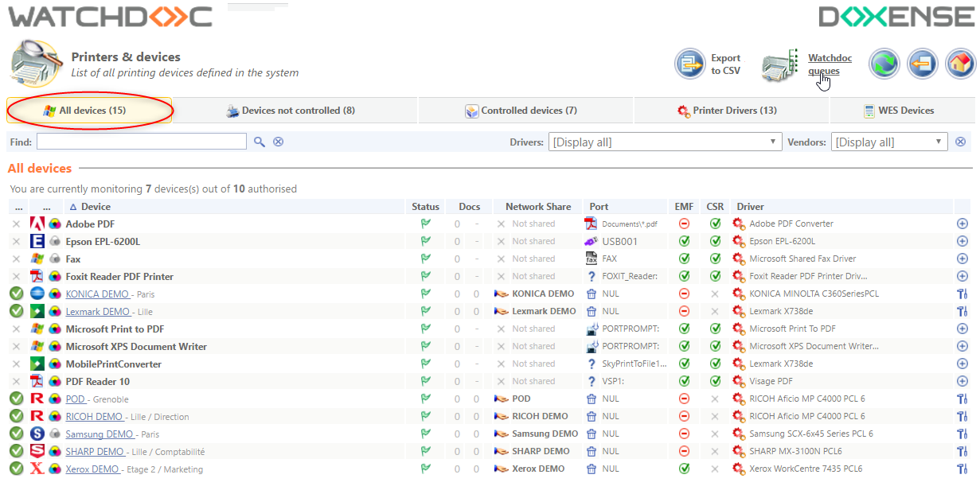Click driver gear icon for Adobe PDF Converter
The image size is (980, 494).
[739, 224]
